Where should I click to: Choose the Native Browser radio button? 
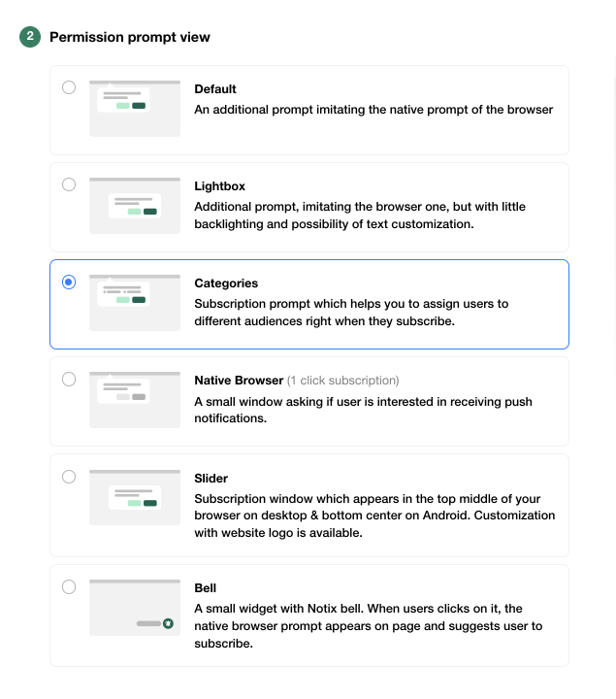tap(69, 380)
